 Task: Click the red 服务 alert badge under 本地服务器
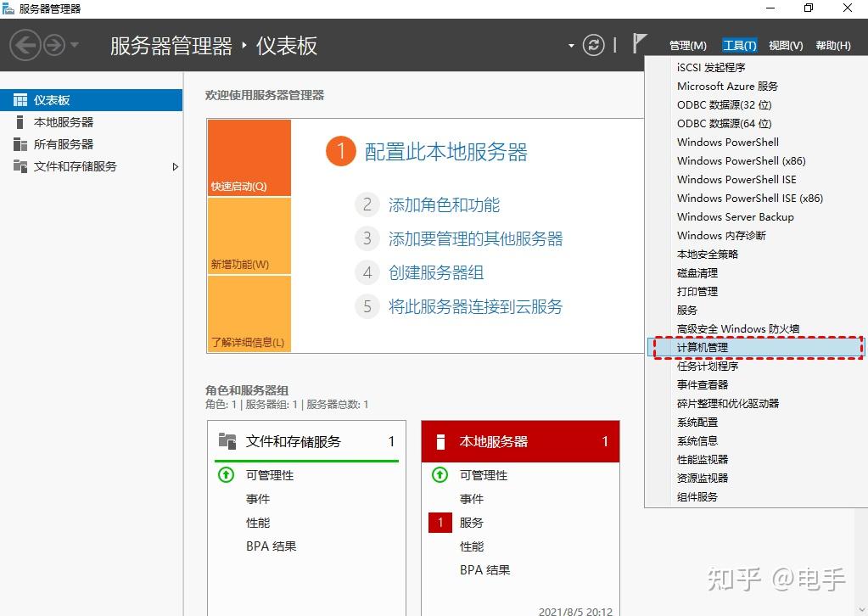click(x=439, y=522)
